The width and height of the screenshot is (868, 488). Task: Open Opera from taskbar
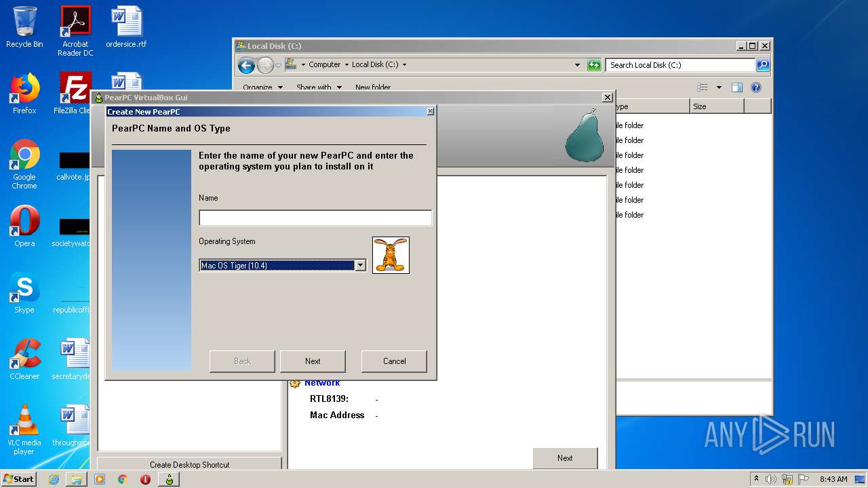pyautogui.click(x=146, y=479)
